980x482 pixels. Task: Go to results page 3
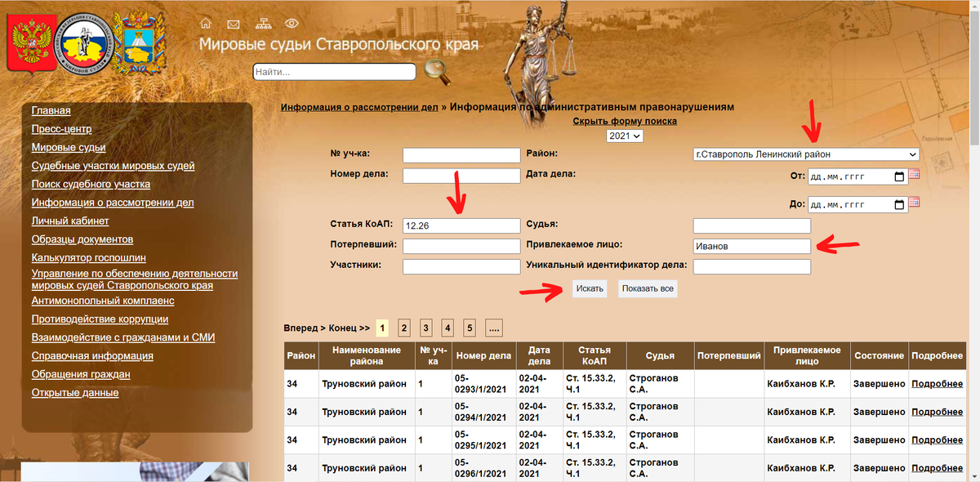(x=425, y=328)
